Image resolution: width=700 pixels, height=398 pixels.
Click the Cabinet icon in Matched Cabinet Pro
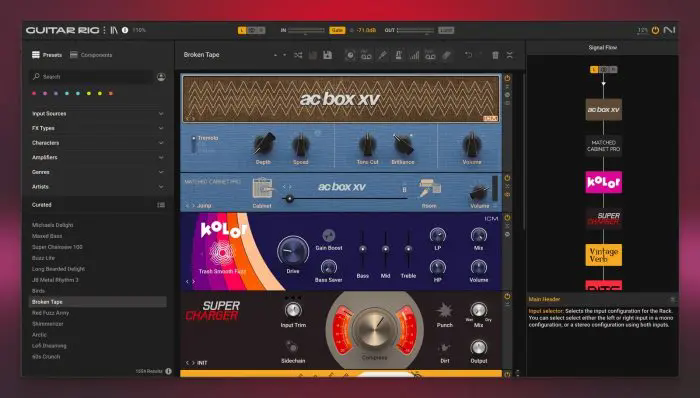[262, 188]
